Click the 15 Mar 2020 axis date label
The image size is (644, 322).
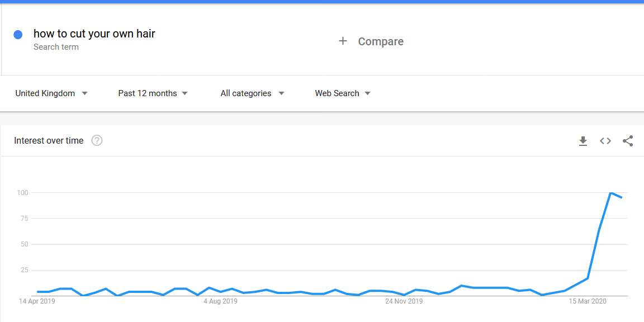pos(588,301)
